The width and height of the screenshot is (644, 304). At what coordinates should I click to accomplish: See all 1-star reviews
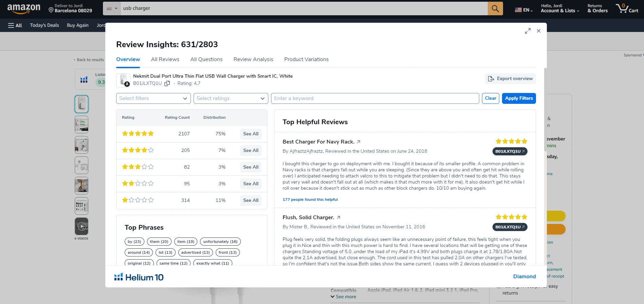point(251,200)
